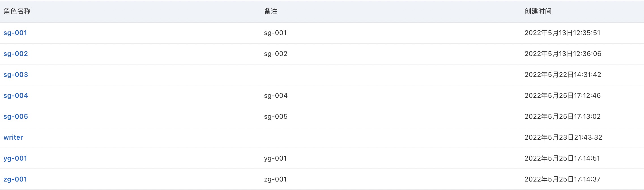
Task: Open the zg-001 role link
Action: (x=15, y=180)
